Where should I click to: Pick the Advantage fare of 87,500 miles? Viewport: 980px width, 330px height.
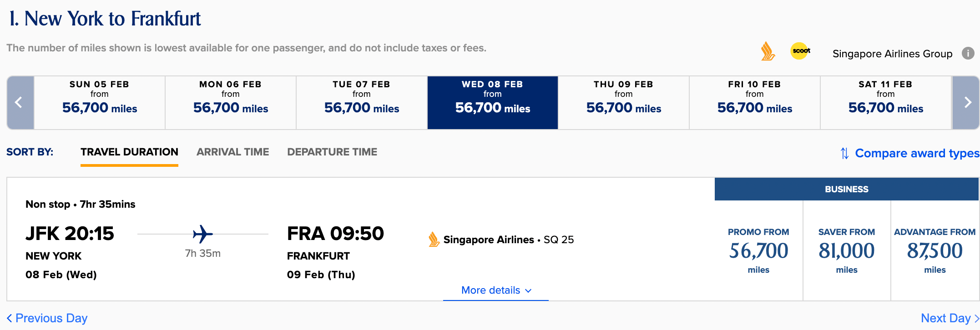(x=934, y=250)
